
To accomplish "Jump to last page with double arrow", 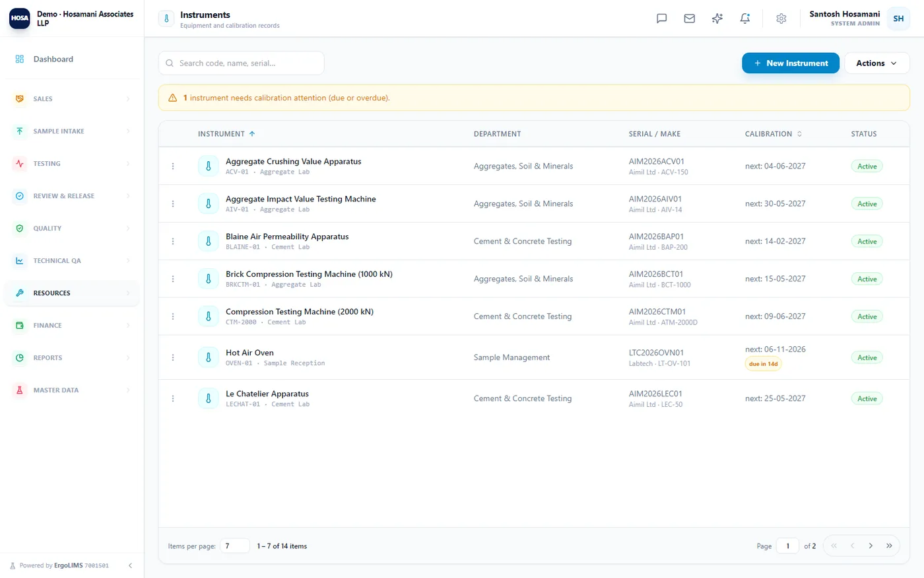I will coord(889,546).
